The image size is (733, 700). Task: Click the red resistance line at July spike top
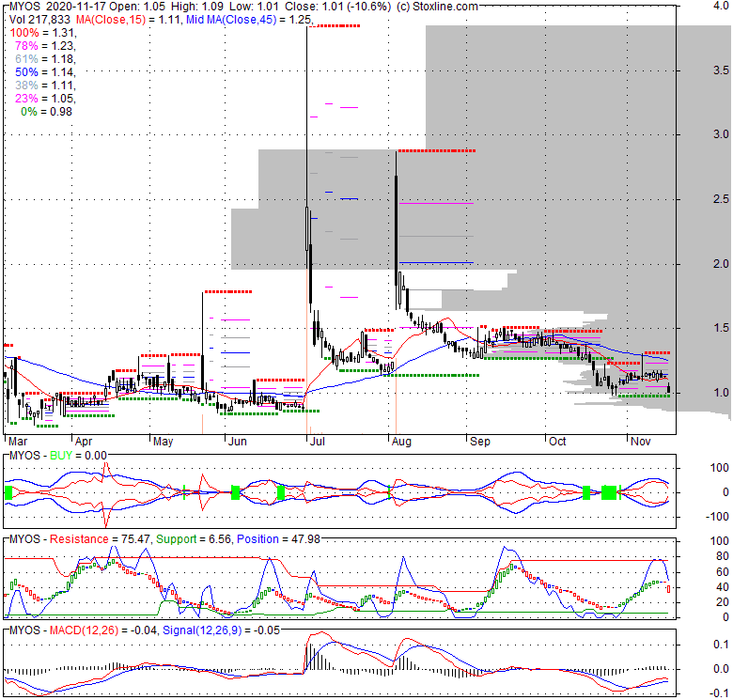pos(335,26)
